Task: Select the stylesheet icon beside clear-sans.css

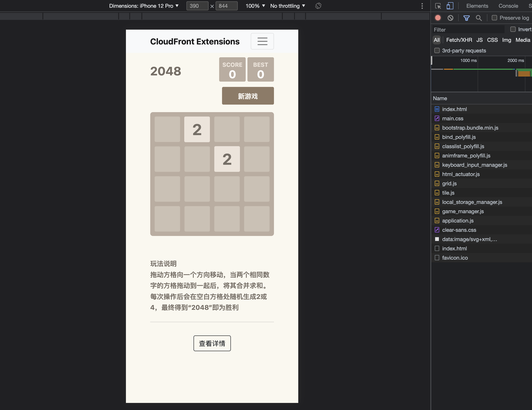Action: 437,230
